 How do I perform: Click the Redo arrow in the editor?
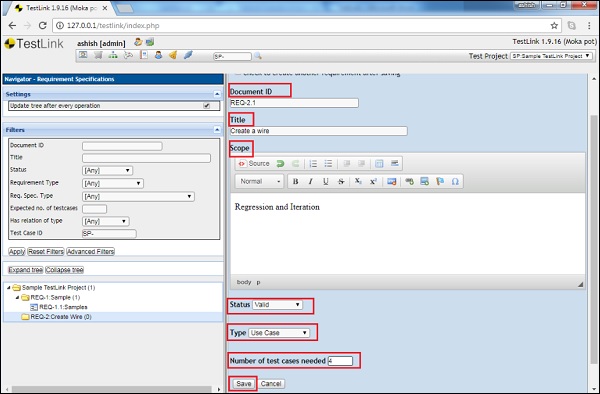point(295,164)
